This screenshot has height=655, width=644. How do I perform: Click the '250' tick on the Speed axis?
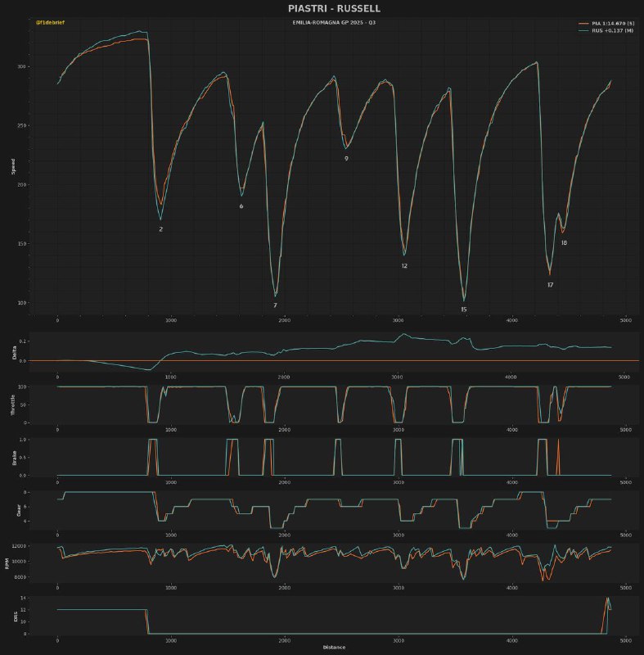(22, 126)
